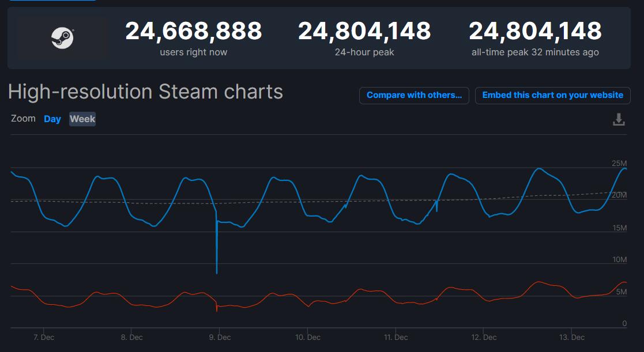Click the '12. Dec' axis label

click(x=484, y=337)
